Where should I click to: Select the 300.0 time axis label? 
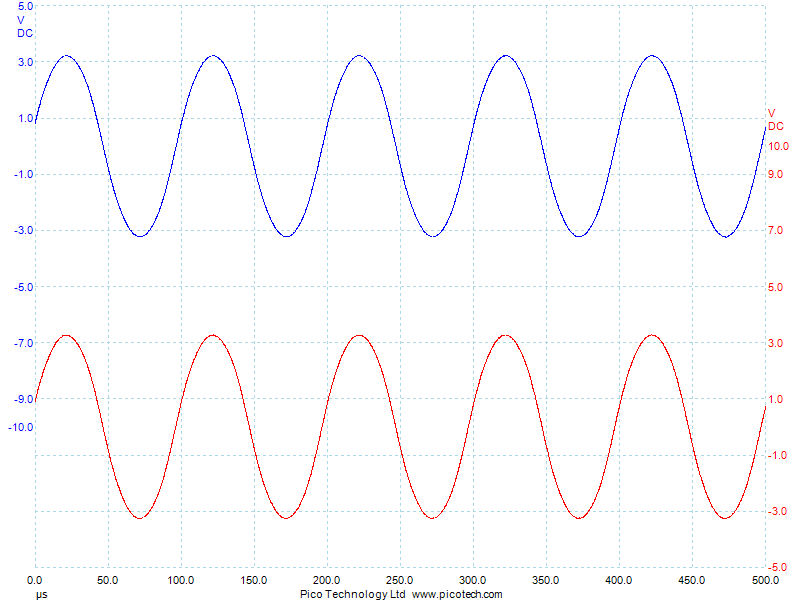click(x=472, y=581)
